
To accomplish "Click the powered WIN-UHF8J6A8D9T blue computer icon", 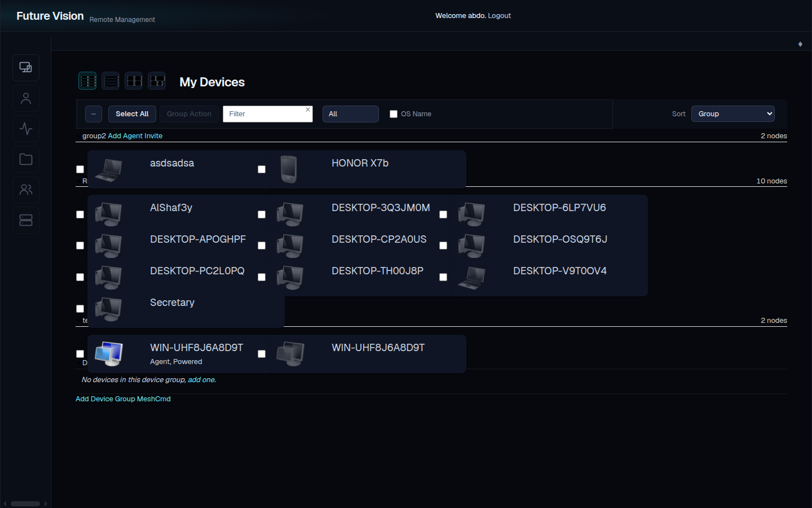I will (x=109, y=354).
